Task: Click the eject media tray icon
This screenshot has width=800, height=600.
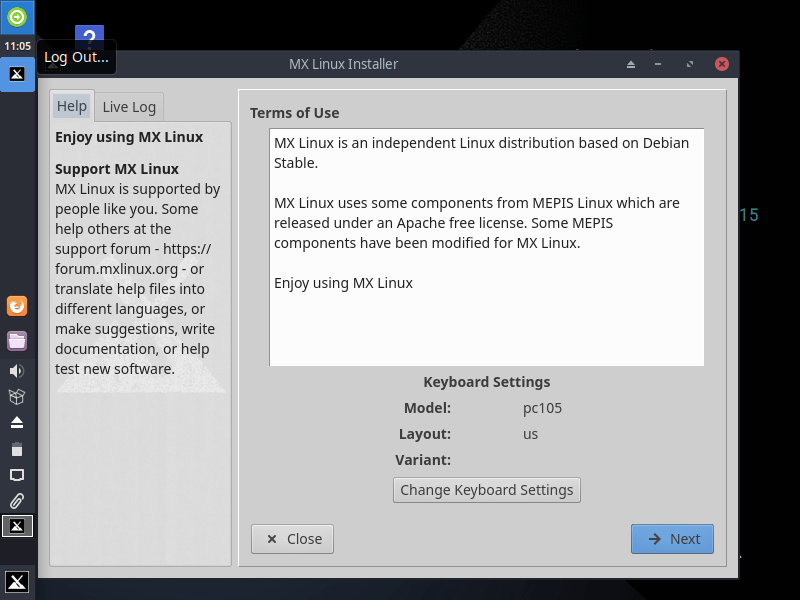Action: point(17,422)
